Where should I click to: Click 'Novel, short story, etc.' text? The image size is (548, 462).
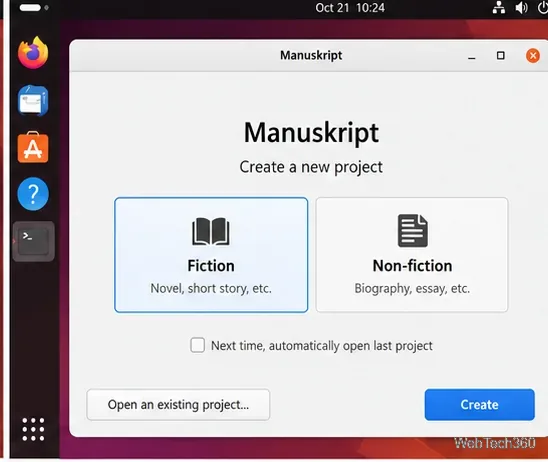pos(211,288)
